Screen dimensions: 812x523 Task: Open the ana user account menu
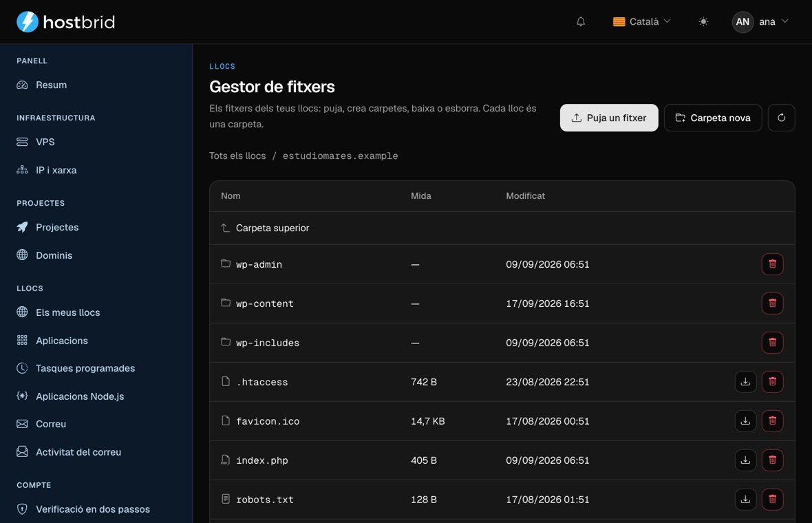[760, 22]
